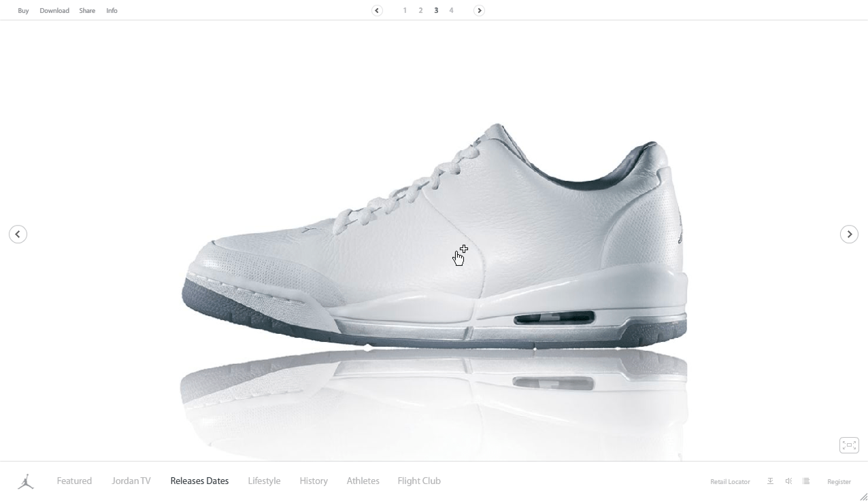
Task: Click the Info link at top
Action: 112,11
